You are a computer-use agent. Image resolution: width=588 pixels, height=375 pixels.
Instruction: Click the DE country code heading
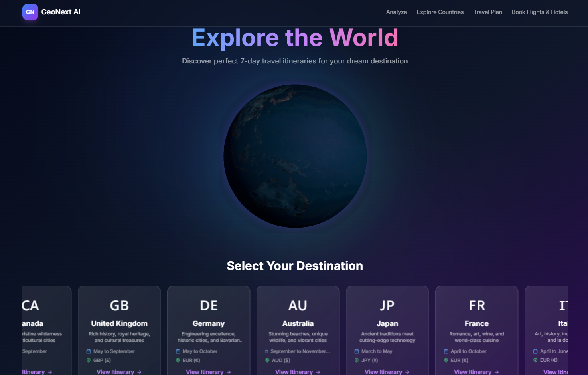[x=209, y=306]
